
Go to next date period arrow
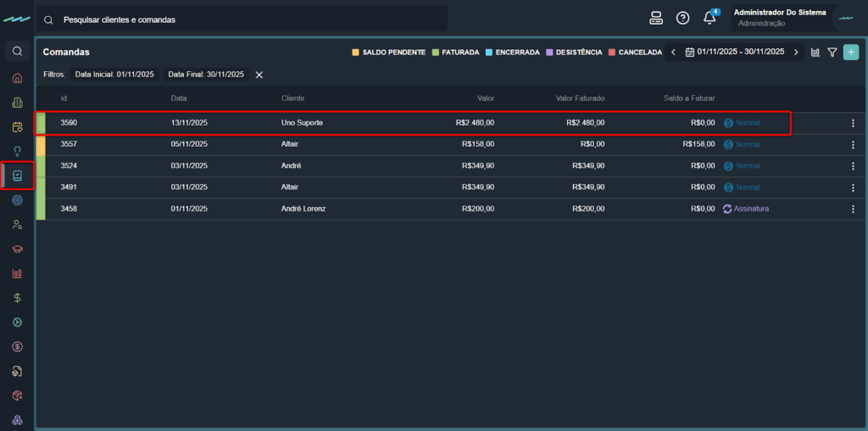(796, 53)
